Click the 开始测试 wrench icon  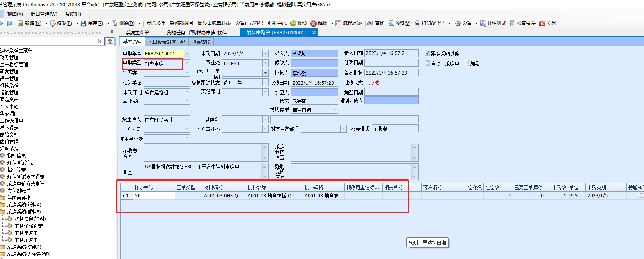click(x=483, y=23)
